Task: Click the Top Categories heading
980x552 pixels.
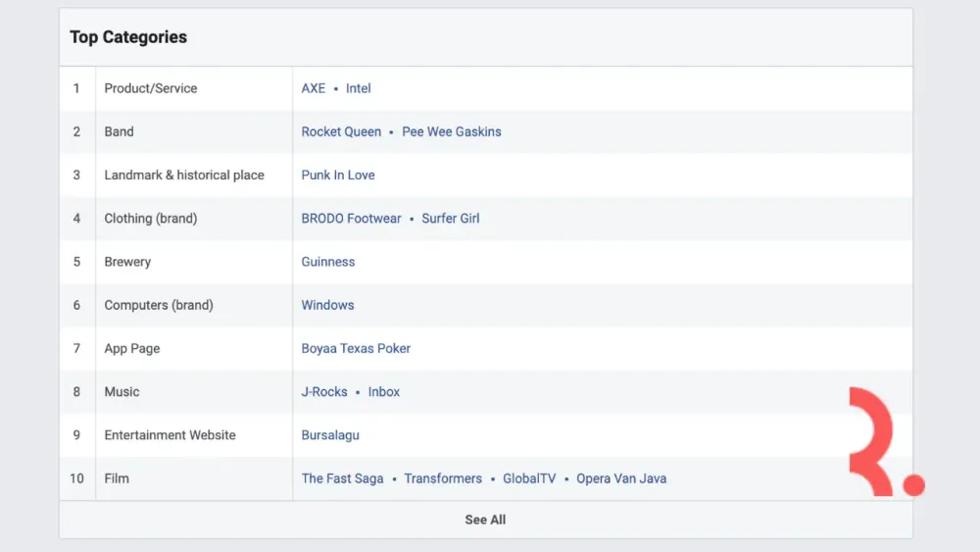Action: [128, 37]
